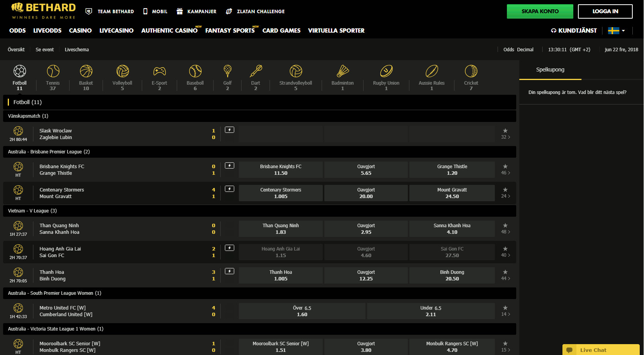This screenshot has width=644, height=355.
Task: Expand 46 more markets for Brisbane Knights
Action: pos(506,173)
